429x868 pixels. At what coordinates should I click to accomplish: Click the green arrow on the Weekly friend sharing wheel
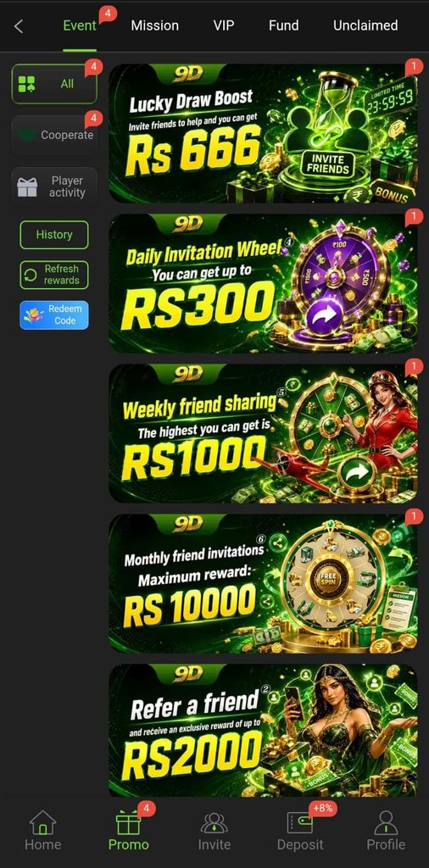357,472
